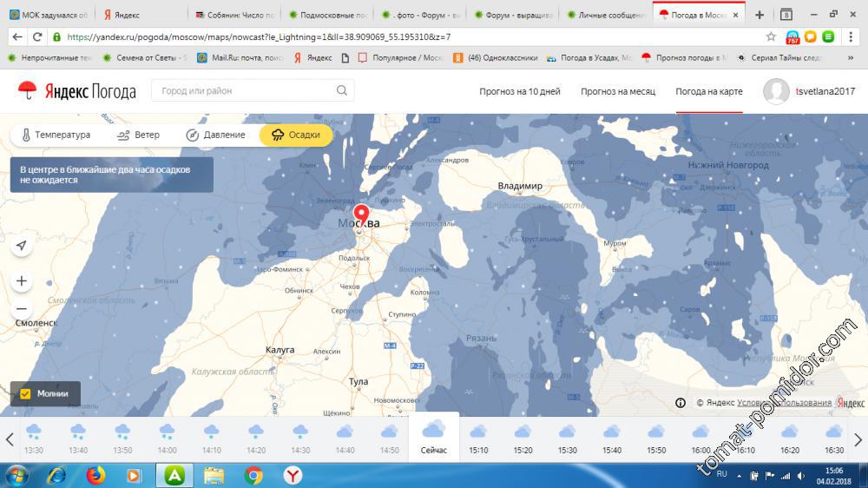Image resolution: width=868 pixels, height=488 pixels.
Task: Go back with browser back arrow
Action: pos(17,36)
